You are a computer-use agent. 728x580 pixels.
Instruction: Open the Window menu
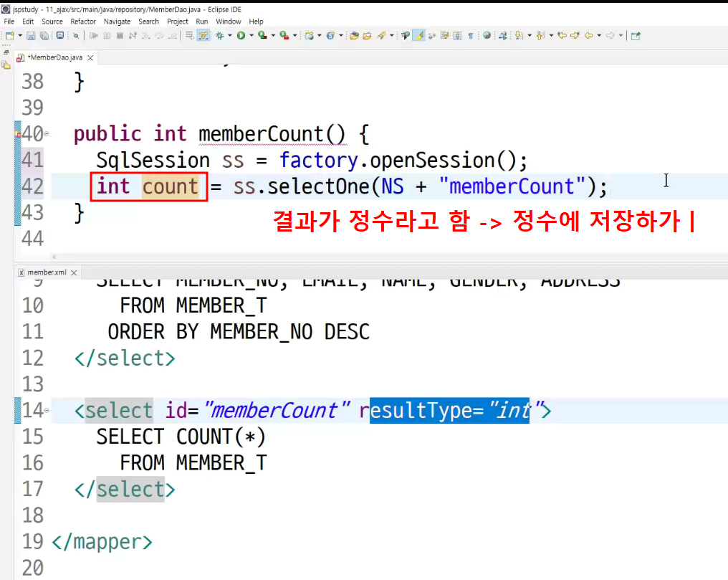click(x=229, y=22)
